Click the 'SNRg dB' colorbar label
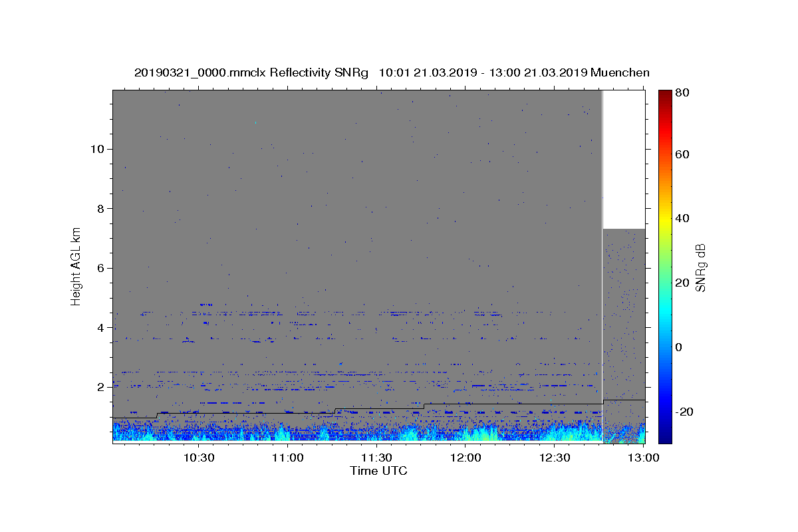Screen dimensions: 798x532 coord(700,268)
